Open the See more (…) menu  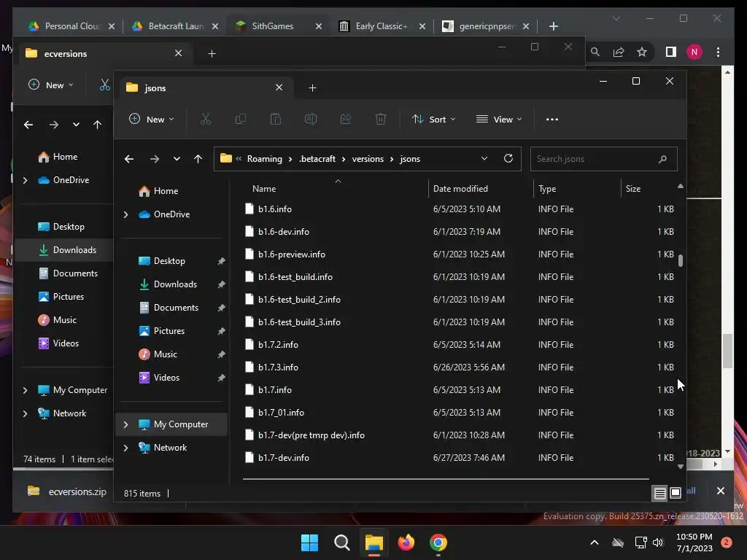(x=552, y=120)
